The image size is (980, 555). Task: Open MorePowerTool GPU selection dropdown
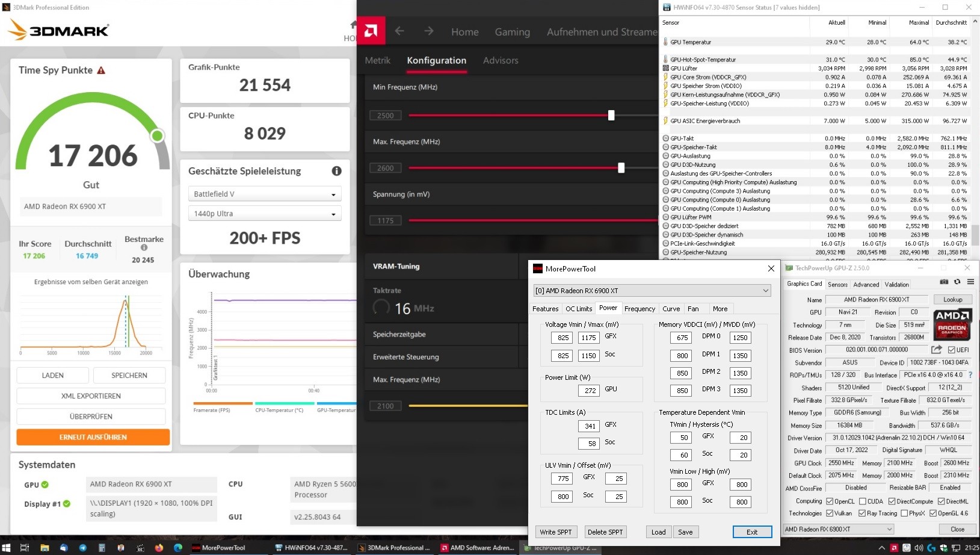click(652, 291)
